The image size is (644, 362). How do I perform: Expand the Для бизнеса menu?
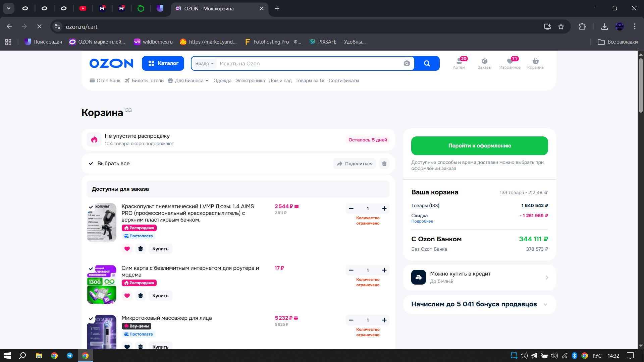tap(189, 80)
